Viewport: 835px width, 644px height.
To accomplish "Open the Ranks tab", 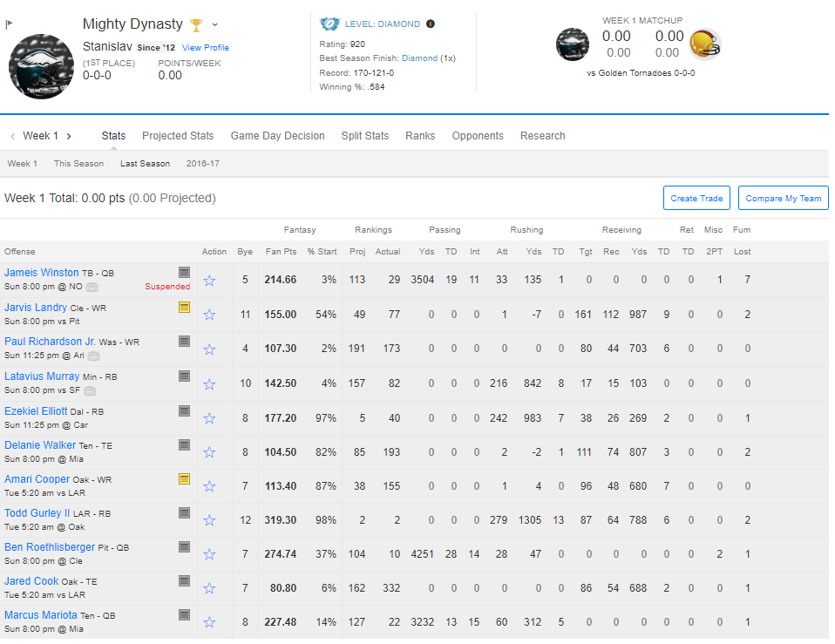I will tap(420, 136).
